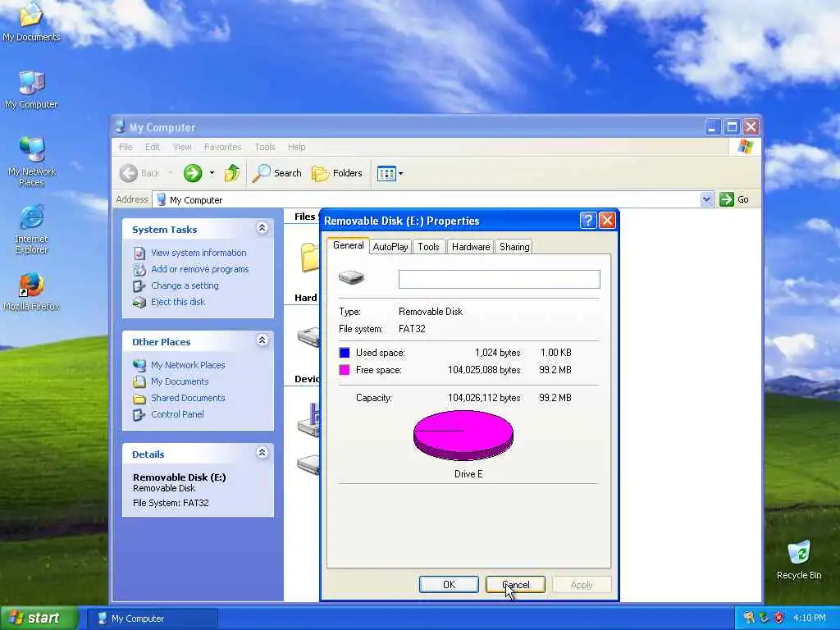Open the Edit menu
This screenshot has width=840, height=630.
pos(152,147)
